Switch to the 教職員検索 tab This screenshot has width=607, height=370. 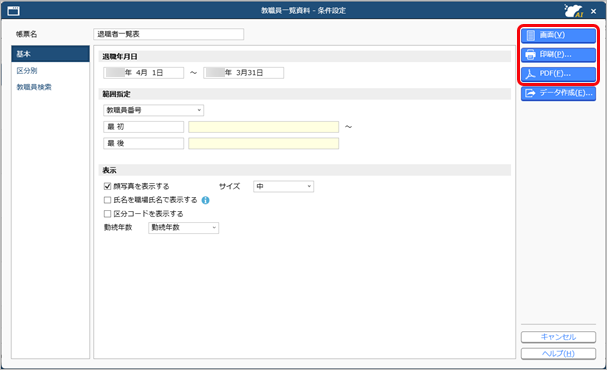(50, 87)
